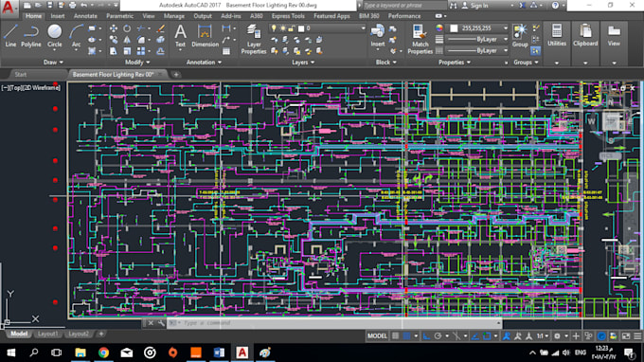The width and height of the screenshot is (644, 362).
Task: Click the layer 0 color swatch
Action: (301, 28)
